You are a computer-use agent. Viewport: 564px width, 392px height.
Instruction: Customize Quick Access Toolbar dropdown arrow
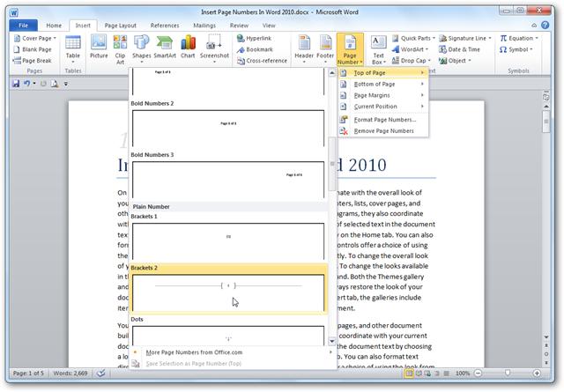pos(66,84)
